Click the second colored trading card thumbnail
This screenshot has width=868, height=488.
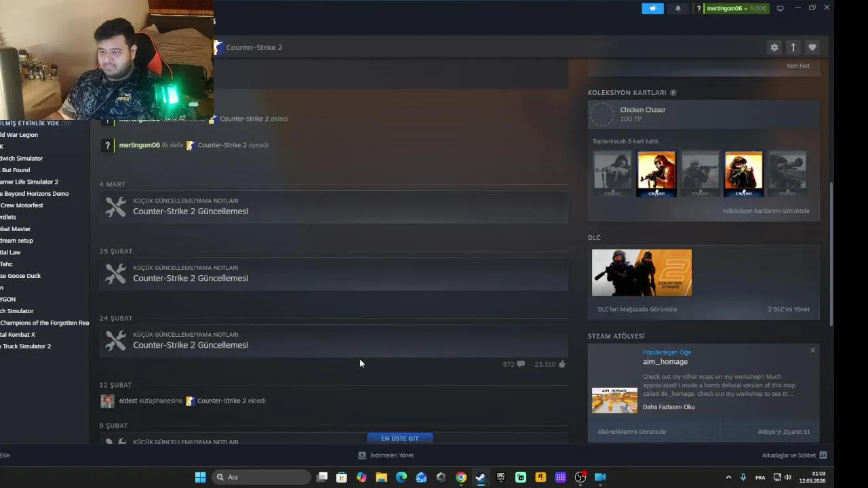coord(656,174)
